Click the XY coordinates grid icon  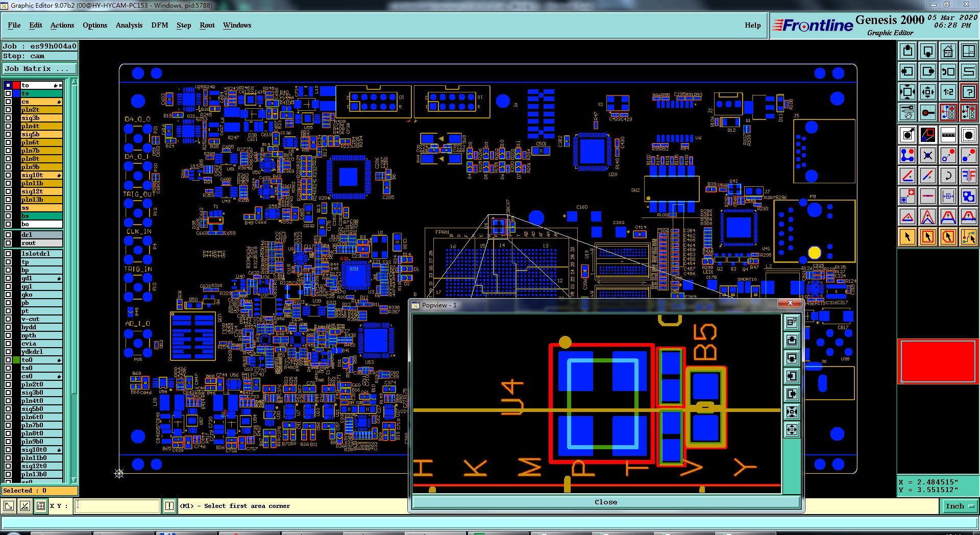(968, 51)
